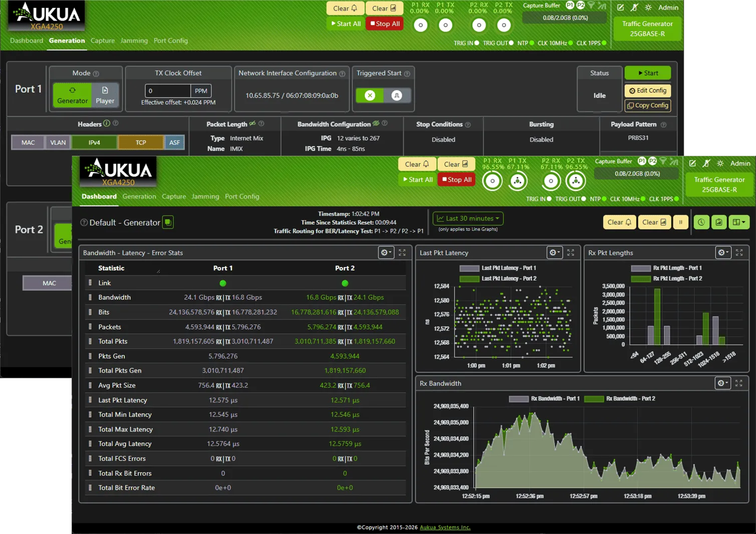This screenshot has width=756, height=534.
Task: Open the Last 30 minutes time range dropdown
Action: tap(468, 218)
